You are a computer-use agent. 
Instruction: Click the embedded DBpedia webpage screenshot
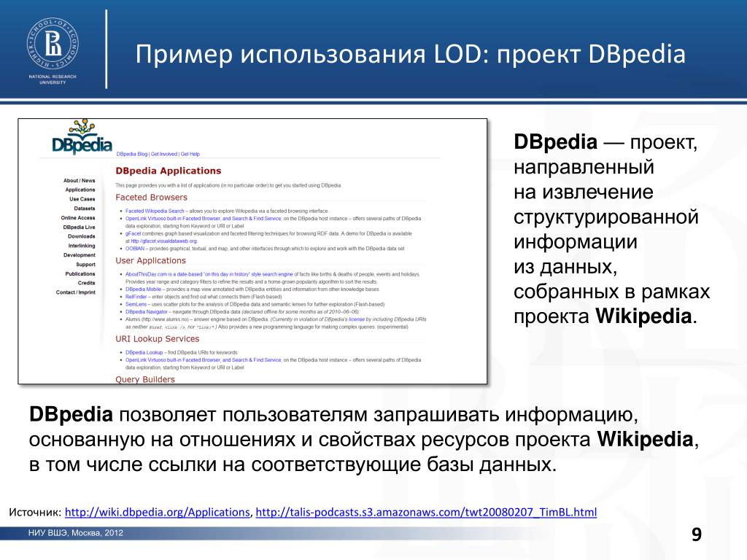pos(252,251)
